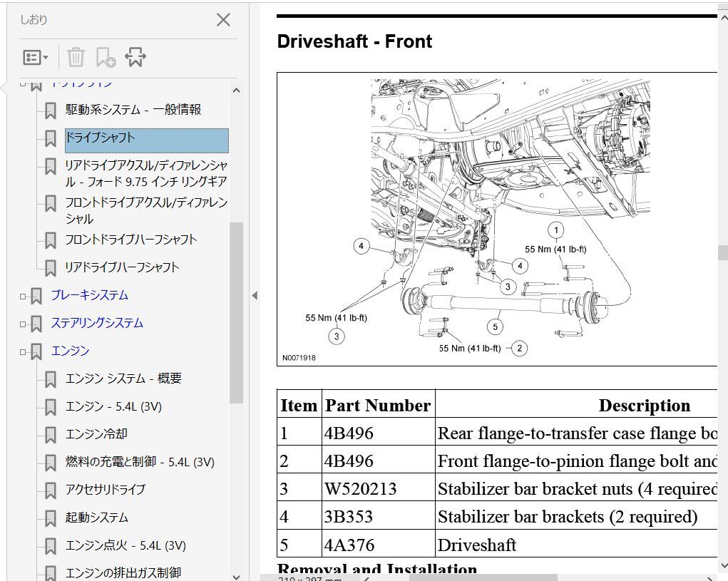The image size is (728, 581).
Task: Click bookmark icon beside 起動システム
Action: [50, 519]
